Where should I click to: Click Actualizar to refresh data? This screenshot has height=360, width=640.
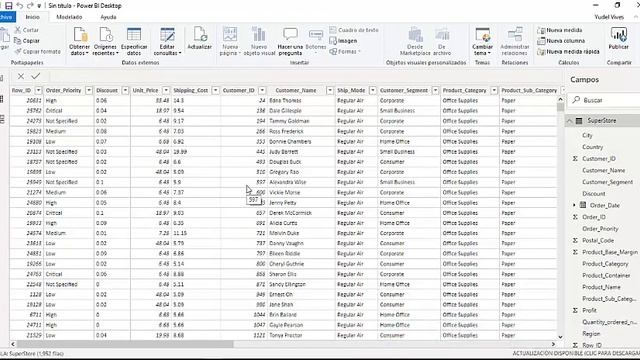point(200,39)
